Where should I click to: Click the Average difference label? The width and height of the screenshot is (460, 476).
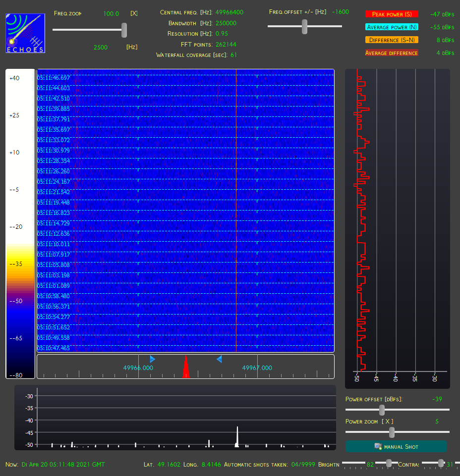pos(392,53)
